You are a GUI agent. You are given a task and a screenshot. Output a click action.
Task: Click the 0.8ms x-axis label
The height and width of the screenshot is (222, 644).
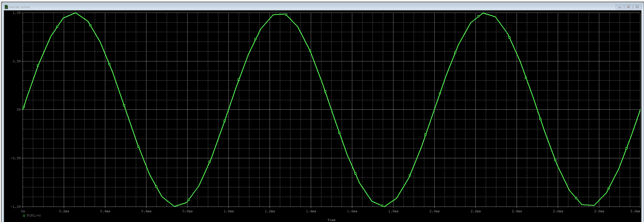[x=188, y=211]
